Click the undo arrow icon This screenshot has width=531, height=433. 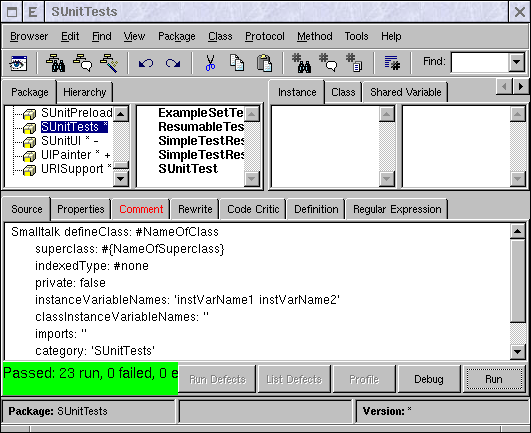(x=146, y=63)
